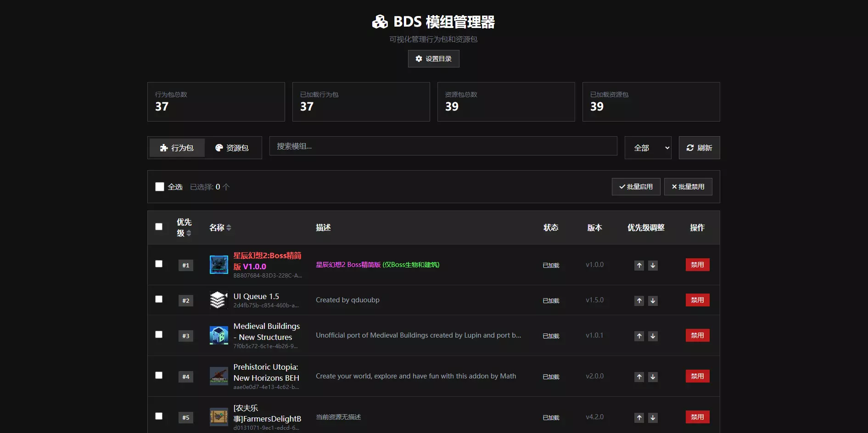Move 星辰幻想2 pack down in priority
Viewport: 868px width, 433px height.
653,265
